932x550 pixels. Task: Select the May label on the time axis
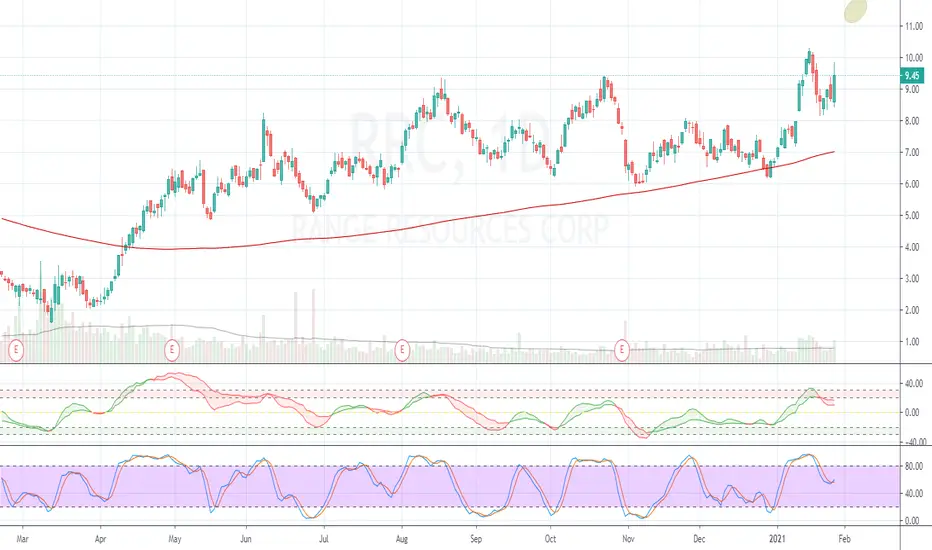pos(175,539)
